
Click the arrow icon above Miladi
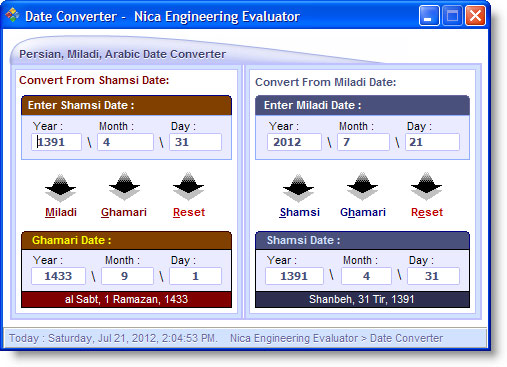point(61,188)
